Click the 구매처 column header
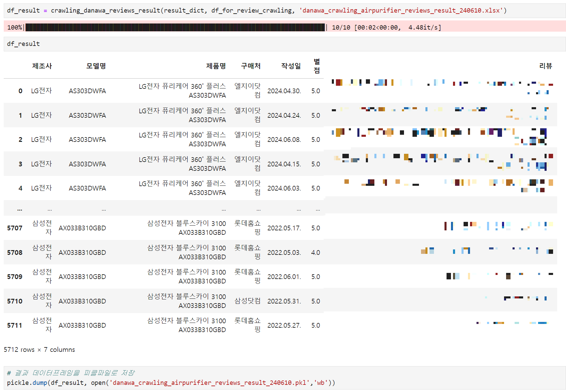This screenshot has height=392, width=566. click(x=250, y=66)
